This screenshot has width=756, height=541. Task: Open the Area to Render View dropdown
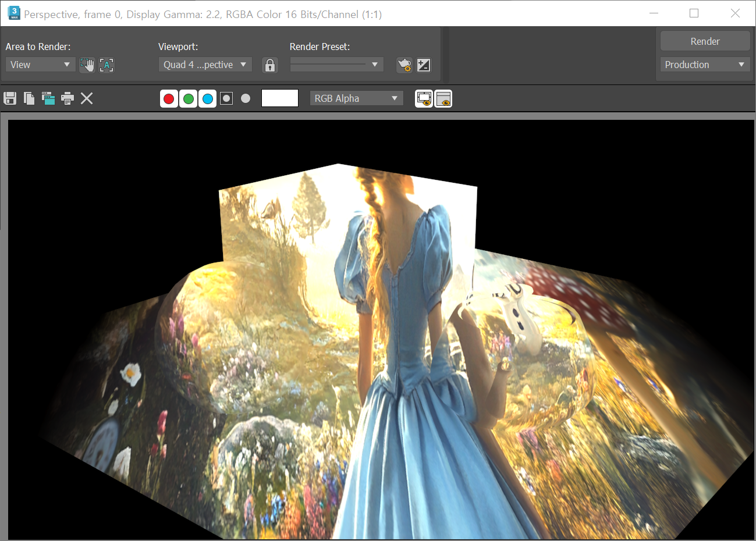[x=40, y=65]
